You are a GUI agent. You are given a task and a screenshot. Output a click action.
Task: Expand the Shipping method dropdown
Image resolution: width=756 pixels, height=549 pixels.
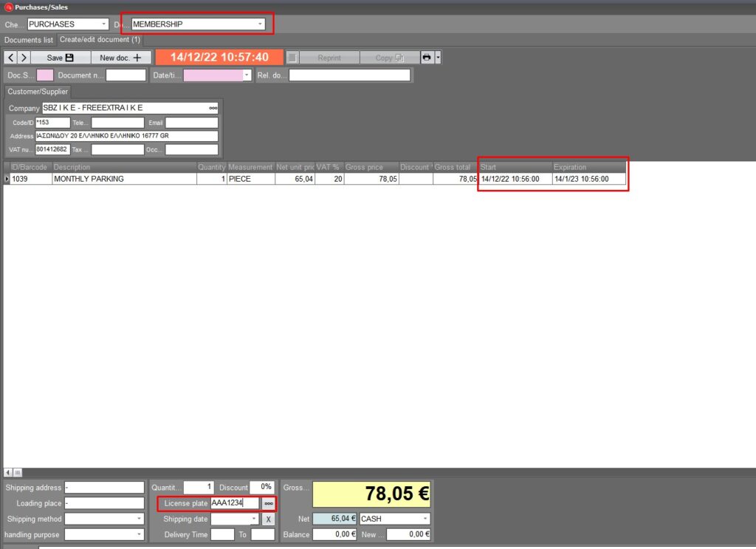coord(139,519)
